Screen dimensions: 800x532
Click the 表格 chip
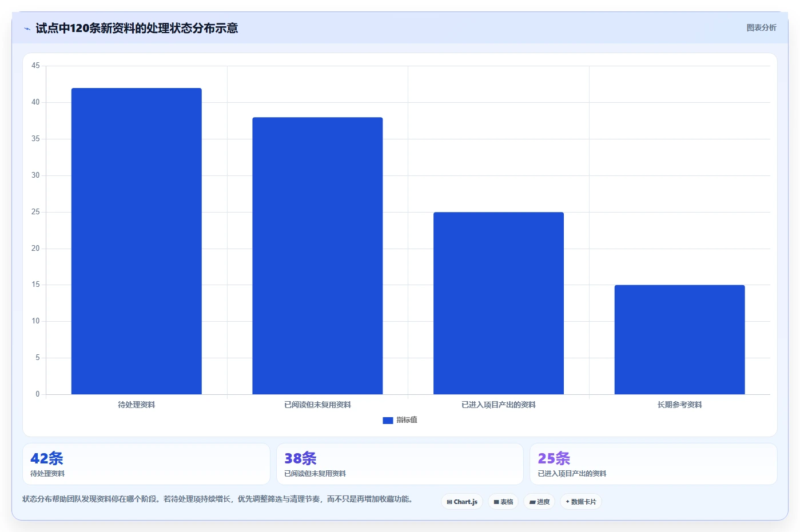503,502
